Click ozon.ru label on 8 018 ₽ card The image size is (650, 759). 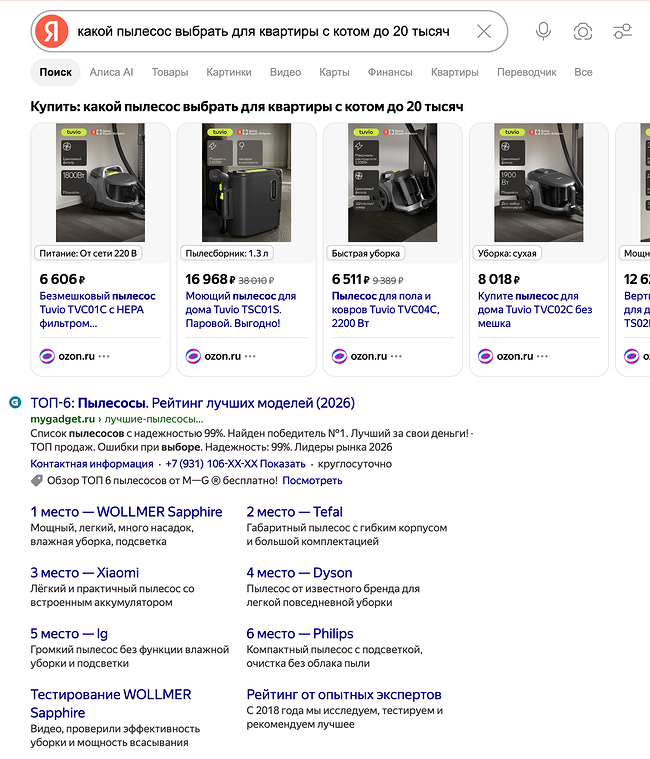click(515, 356)
